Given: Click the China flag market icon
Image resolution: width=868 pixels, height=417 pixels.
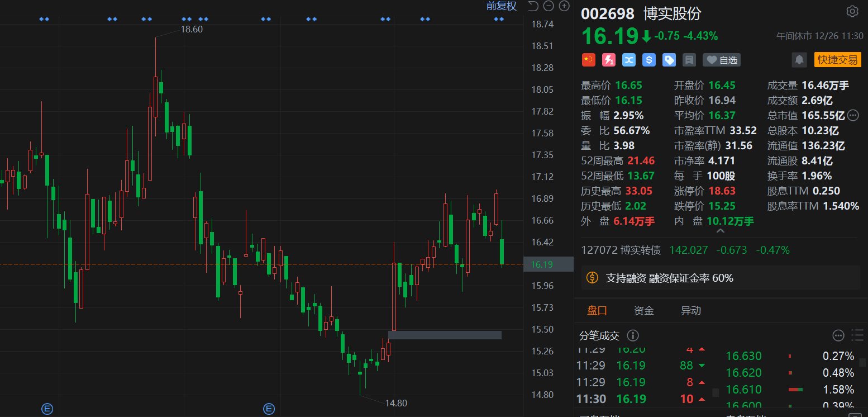Looking at the screenshot, I should 589,60.
